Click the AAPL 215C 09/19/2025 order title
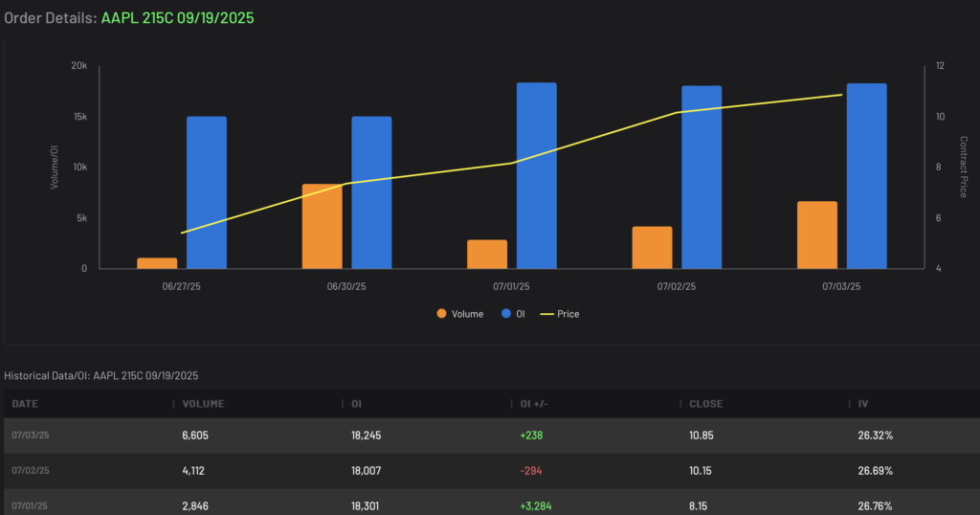The width and height of the screenshot is (980, 515). [x=177, y=17]
